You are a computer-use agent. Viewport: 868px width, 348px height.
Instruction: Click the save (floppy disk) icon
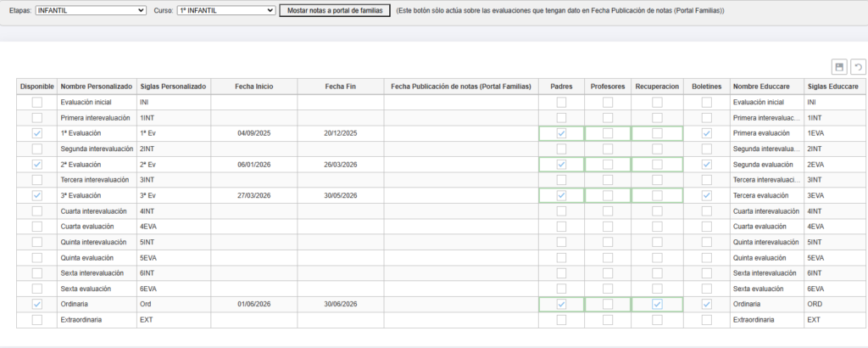(x=839, y=67)
